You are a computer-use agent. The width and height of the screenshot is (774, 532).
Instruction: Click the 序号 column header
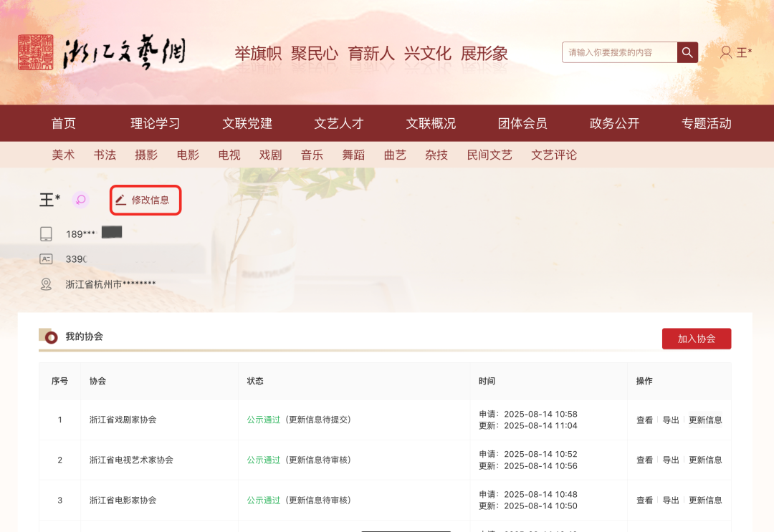point(59,381)
